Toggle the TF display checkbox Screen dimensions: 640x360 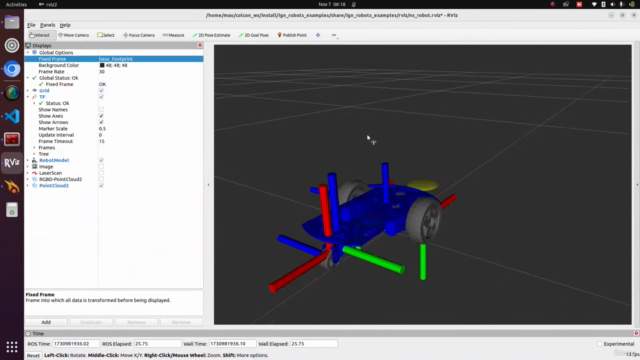pyautogui.click(x=101, y=97)
